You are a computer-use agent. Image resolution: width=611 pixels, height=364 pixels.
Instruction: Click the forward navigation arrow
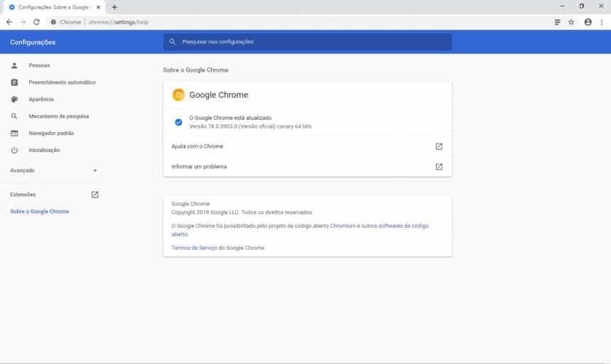23,22
